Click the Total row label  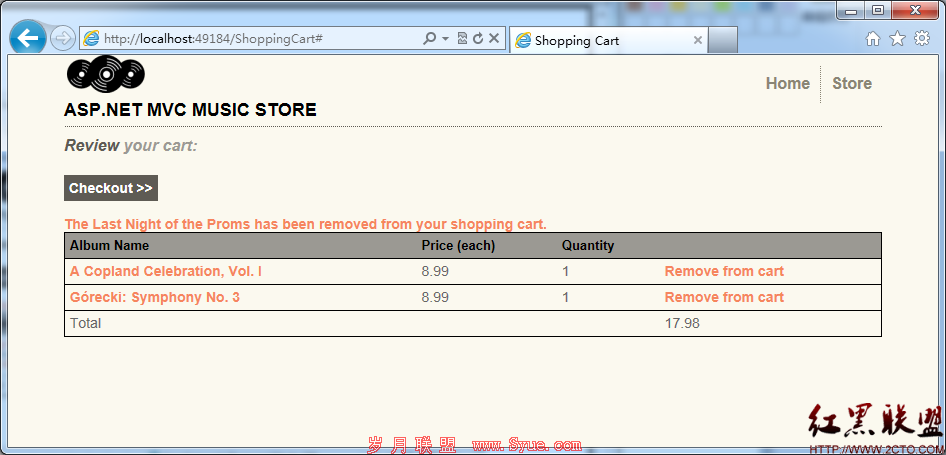click(86, 323)
